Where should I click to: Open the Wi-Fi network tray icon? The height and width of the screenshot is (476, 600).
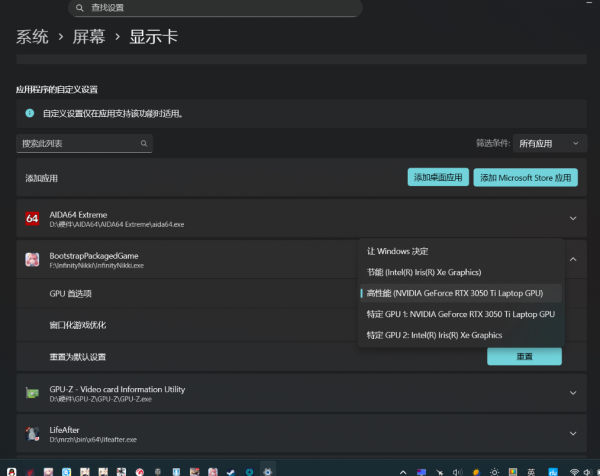click(x=574, y=472)
